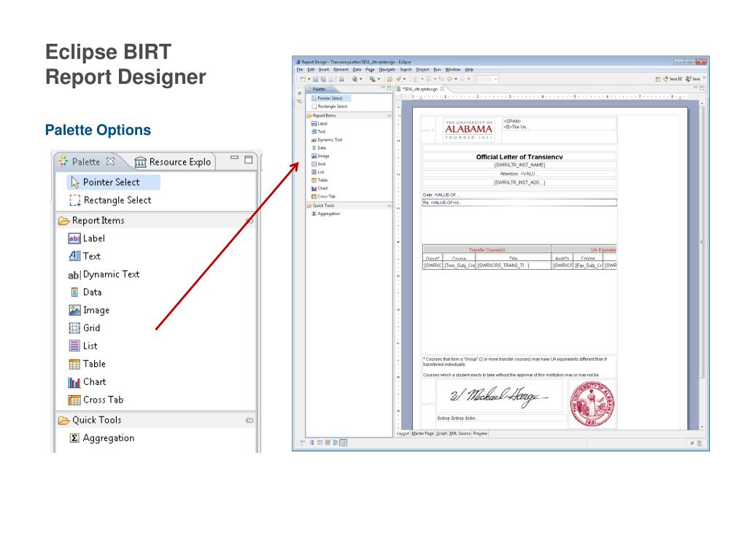Close the enlarged Palette tab with its X
The image size is (747, 560).
tap(111, 161)
